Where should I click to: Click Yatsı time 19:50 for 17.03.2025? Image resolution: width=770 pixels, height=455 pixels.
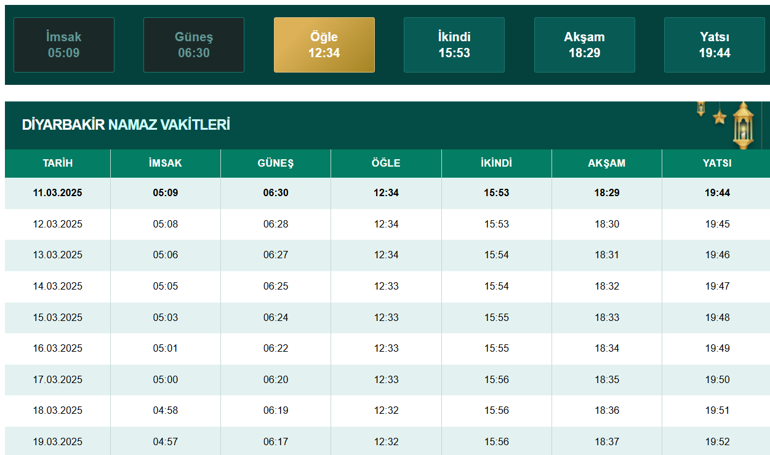[717, 379]
